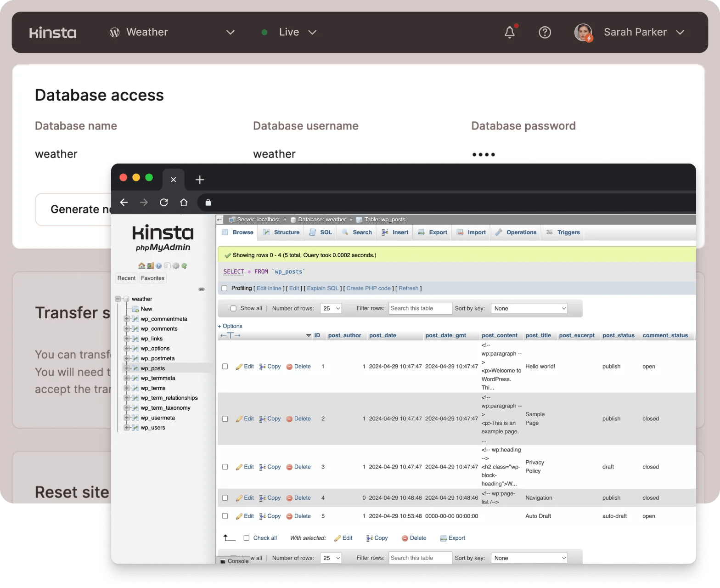This screenshot has height=588, width=720.
Task: Open a new browser tab with plus
Action: pos(200,180)
